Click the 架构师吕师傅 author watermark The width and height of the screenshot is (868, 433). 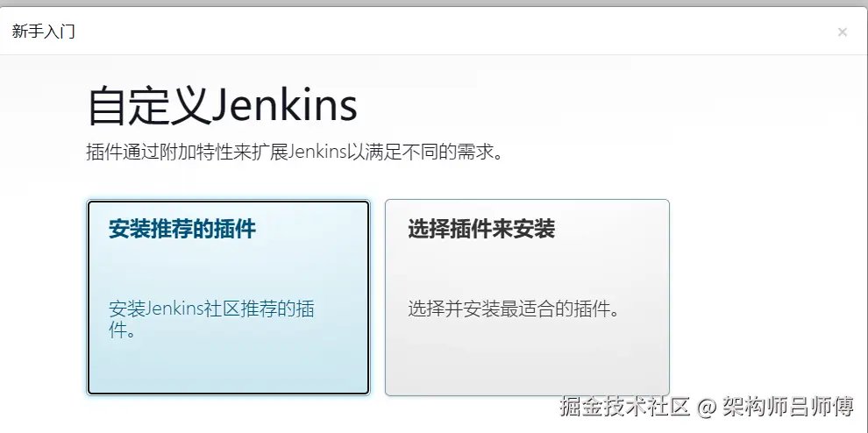(x=787, y=407)
